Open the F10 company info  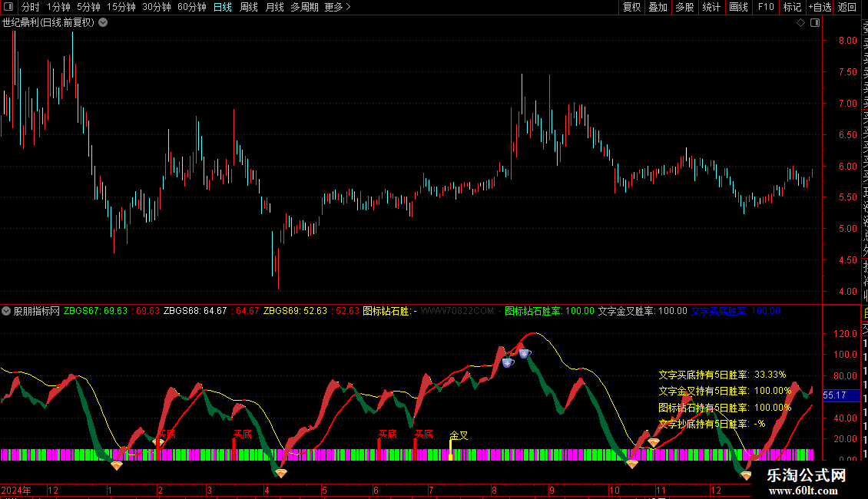click(766, 7)
